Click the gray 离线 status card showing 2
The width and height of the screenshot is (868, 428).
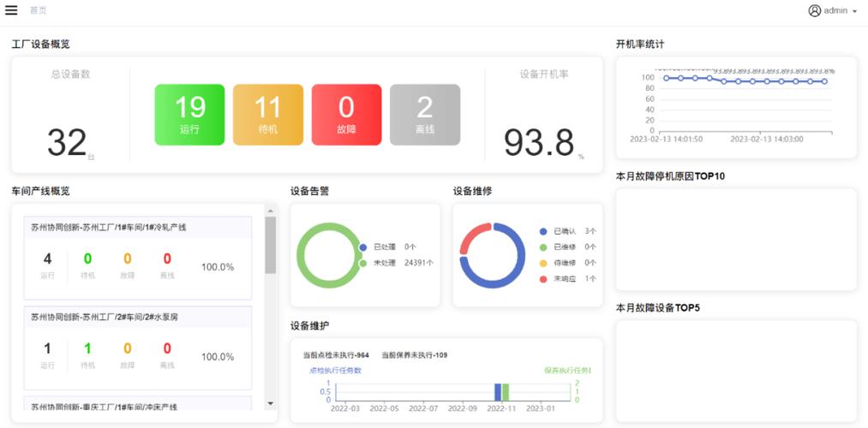pyautogui.click(x=425, y=115)
